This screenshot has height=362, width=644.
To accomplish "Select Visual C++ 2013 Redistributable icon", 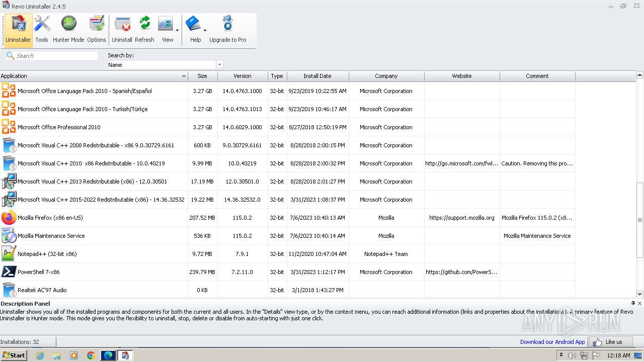I will (x=9, y=181).
